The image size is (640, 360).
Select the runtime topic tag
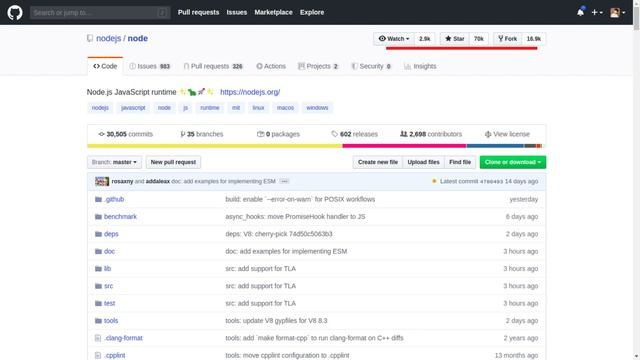pyautogui.click(x=210, y=108)
